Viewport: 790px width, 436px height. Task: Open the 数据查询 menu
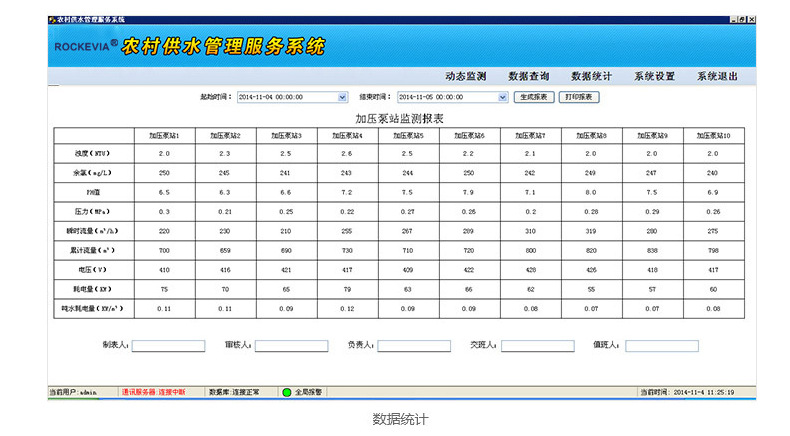[x=529, y=76]
